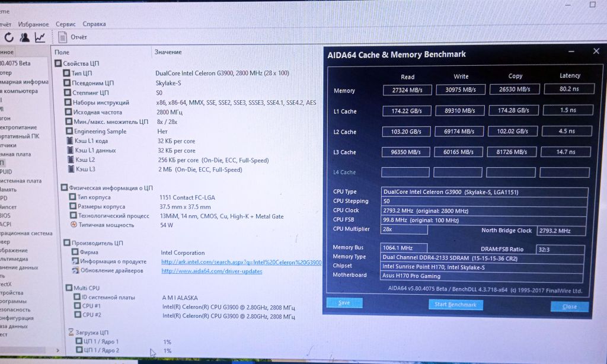
Task: Click icon beside Engineering Sample row
Action: click(69, 131)
